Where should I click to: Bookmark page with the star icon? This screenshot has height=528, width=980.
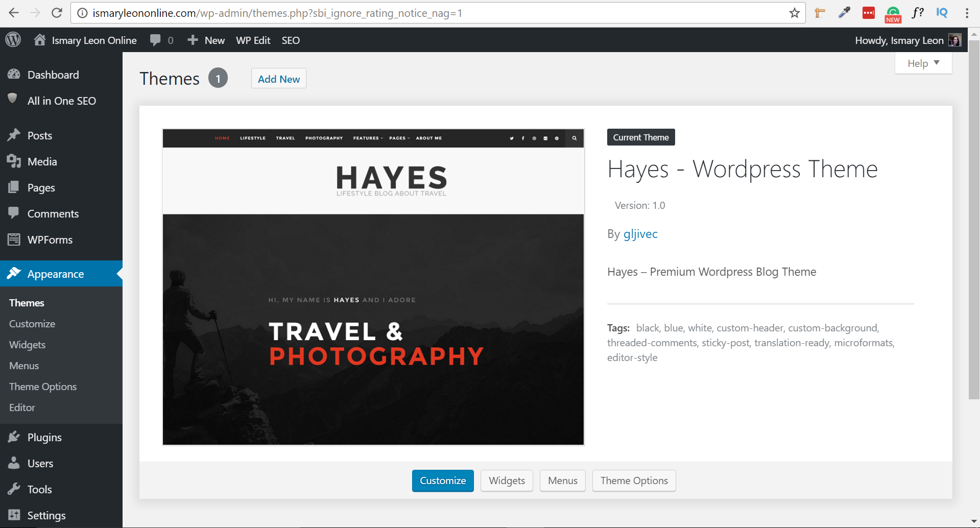point(794,13)
